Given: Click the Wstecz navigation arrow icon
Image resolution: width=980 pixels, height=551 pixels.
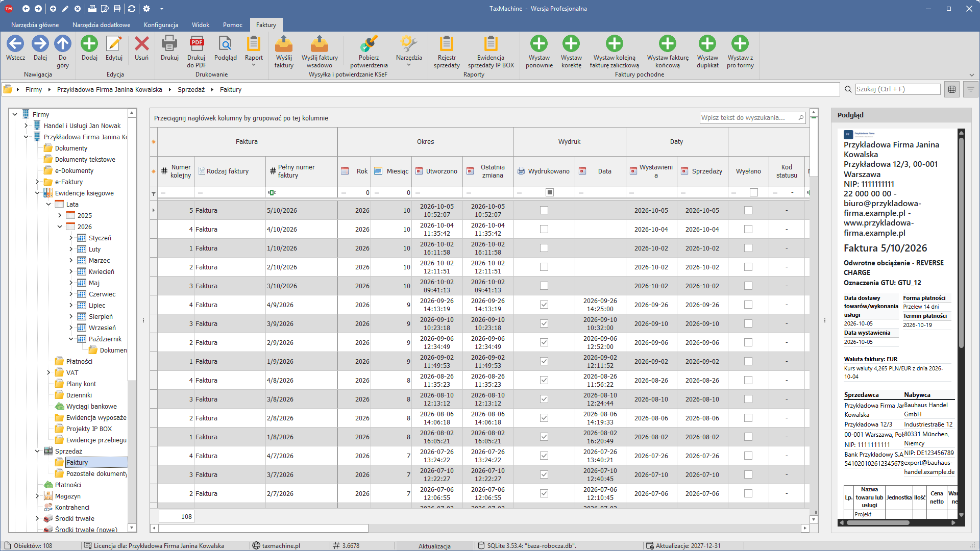Looking at the screenshot, I should click(x=15, y=44).
